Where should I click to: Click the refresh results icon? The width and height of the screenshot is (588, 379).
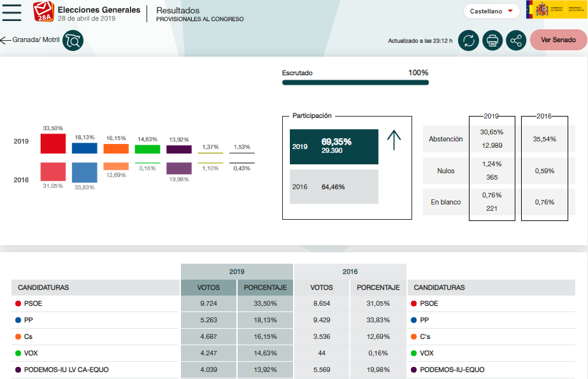point(468,41)
